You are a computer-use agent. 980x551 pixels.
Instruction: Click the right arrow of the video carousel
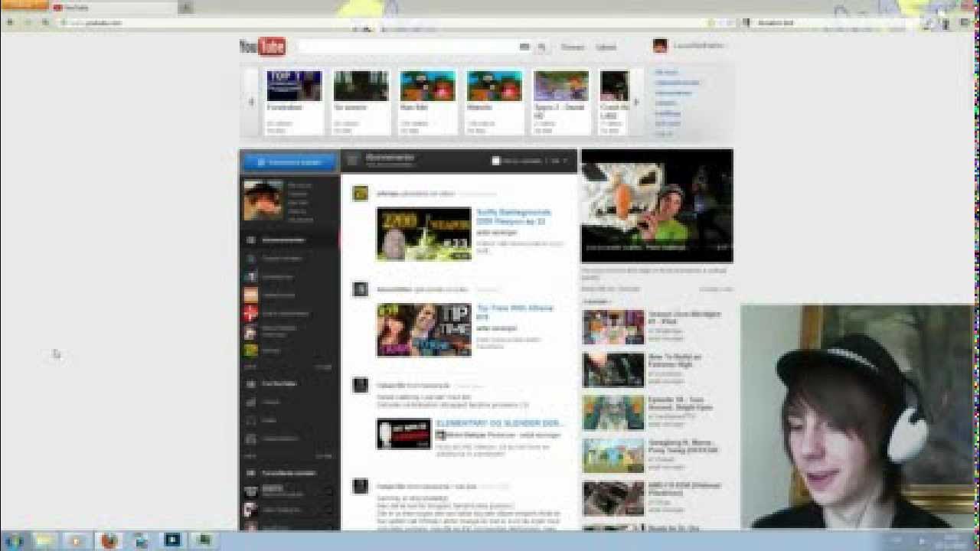635,102
